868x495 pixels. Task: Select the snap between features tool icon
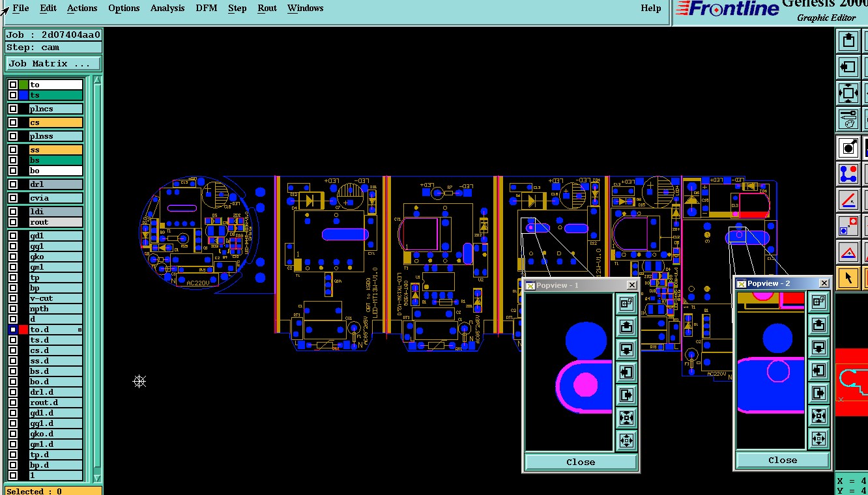pos(848,225)
